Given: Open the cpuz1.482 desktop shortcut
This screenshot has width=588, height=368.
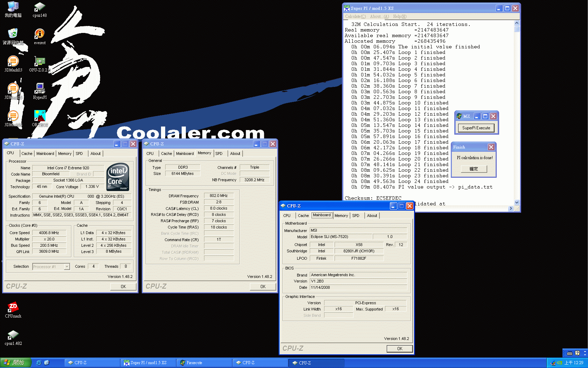Looking at the screenshot, I should point(13,337).
